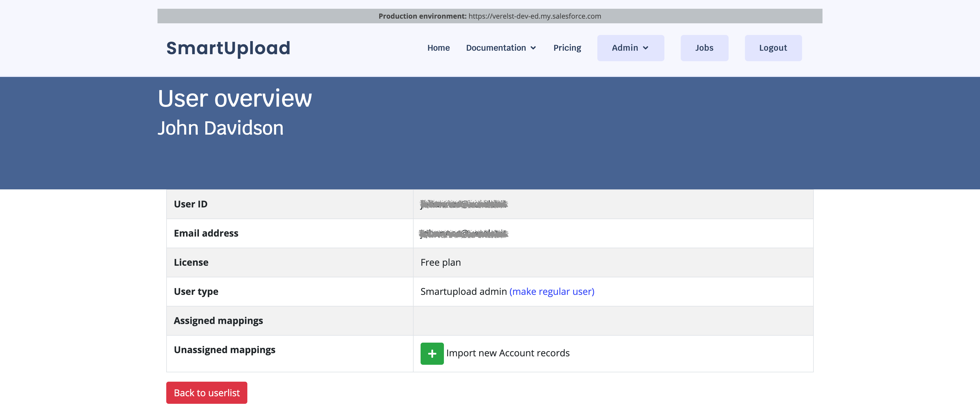Click the blurred User ID value
980x414 pixels.
[464, 204]
